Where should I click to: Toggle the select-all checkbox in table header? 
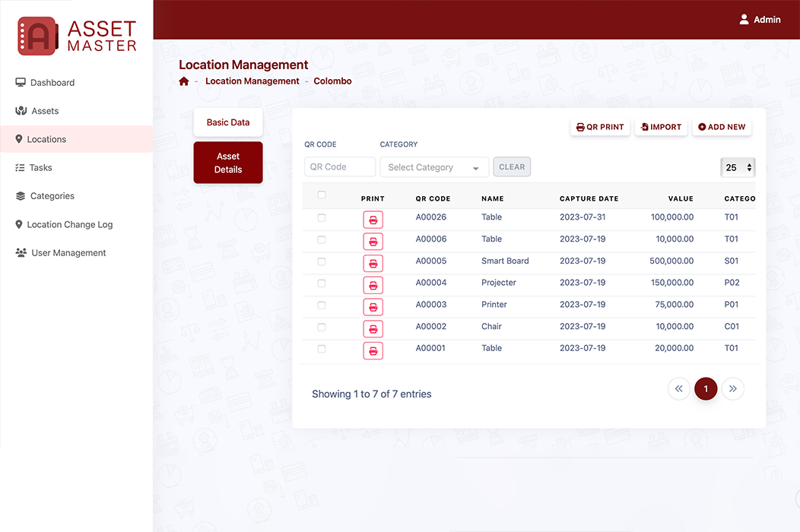click(x=322, y=195)
